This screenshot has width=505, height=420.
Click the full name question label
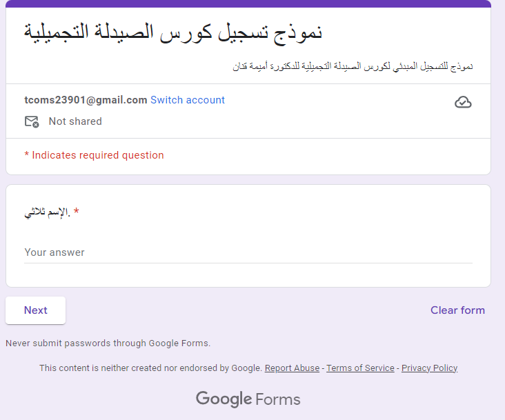[48, 212]
